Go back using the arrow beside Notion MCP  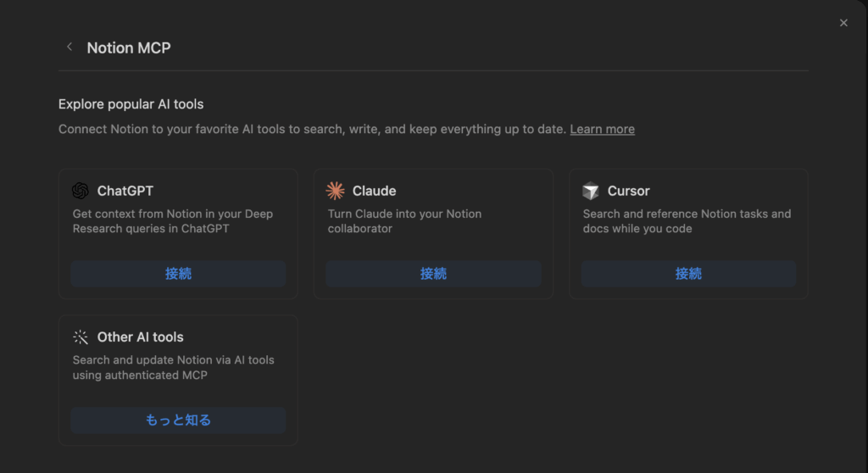coord(70,47)
